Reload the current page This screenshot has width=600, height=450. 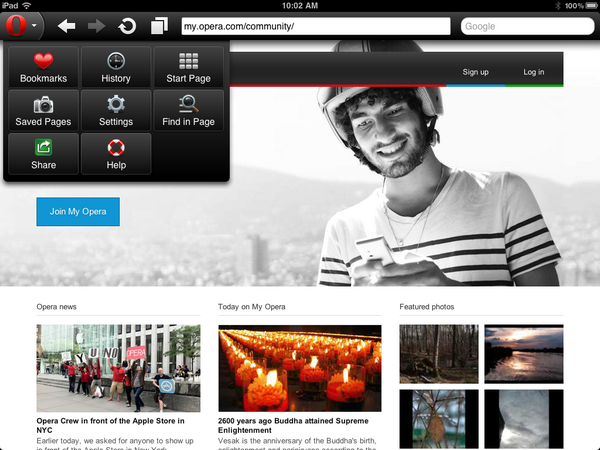[127, 26]
